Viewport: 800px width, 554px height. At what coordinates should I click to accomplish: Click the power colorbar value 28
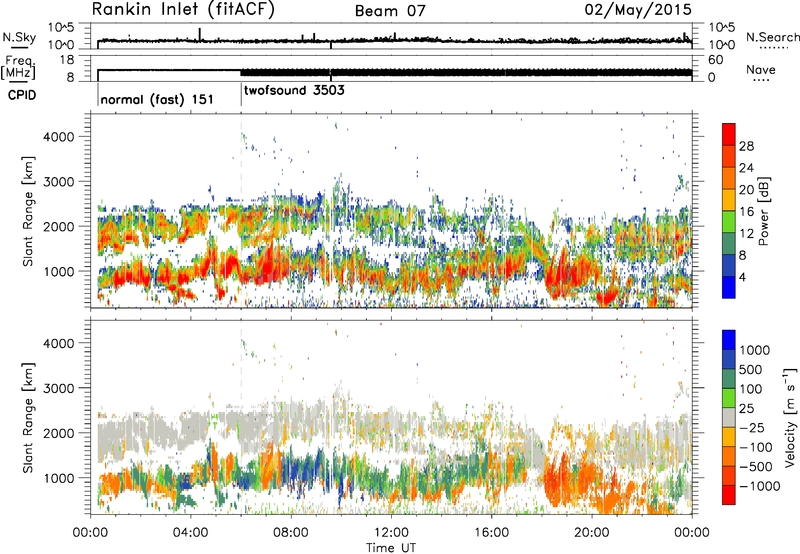click(746, 146)
